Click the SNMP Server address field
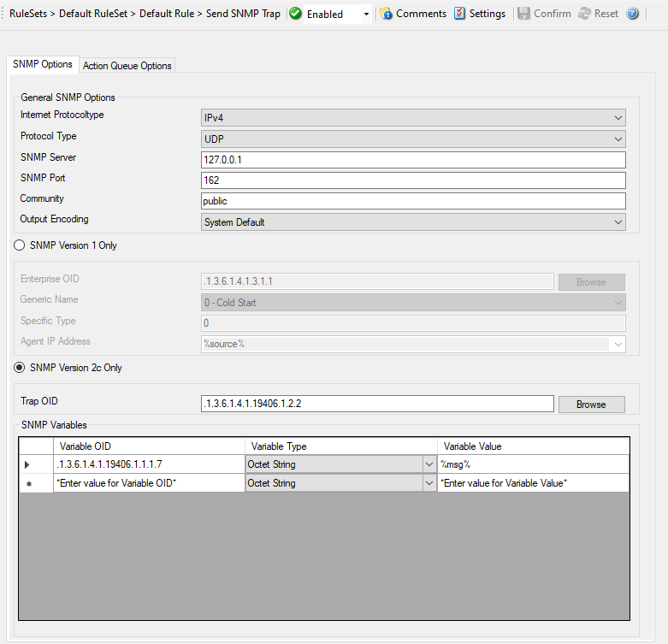This screenshot has width=668, height=644. [412, 160]
